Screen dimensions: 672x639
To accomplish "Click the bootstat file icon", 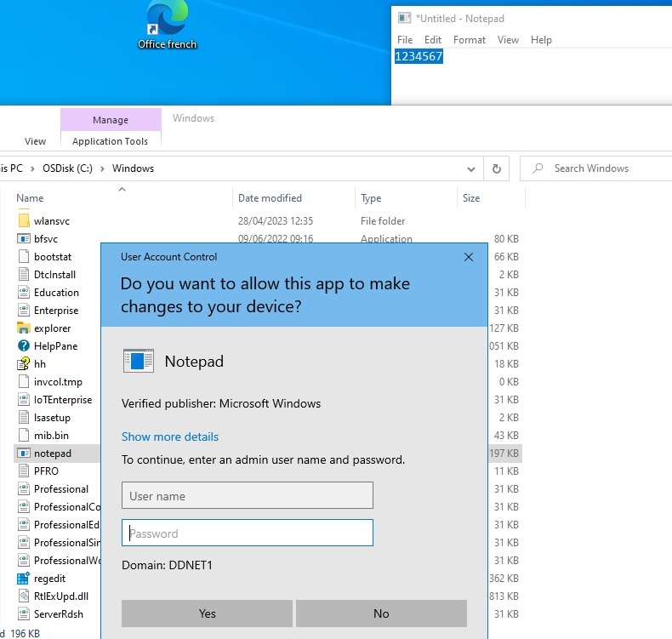I will pyautogui.click(x=24, y=256).
